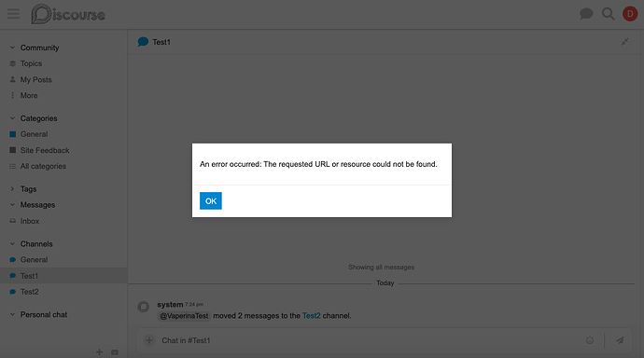Shrink the chat using the collapse arrows icon

coord(624,42)
